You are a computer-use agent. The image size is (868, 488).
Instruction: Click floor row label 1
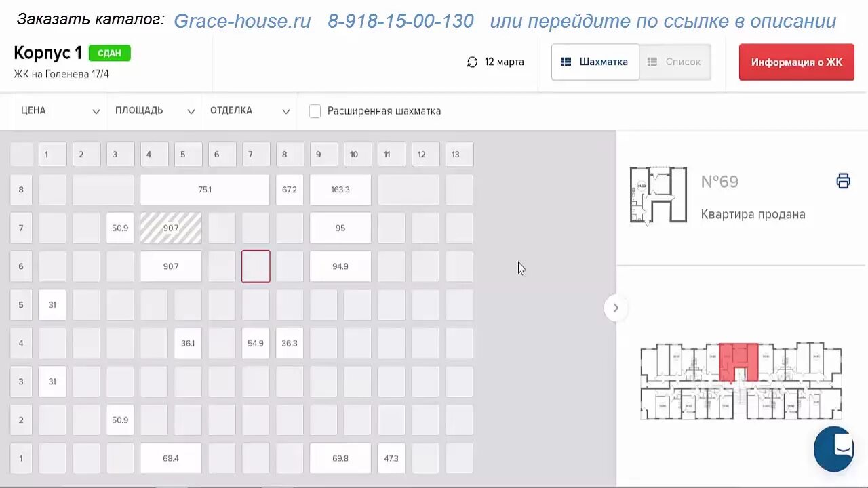[21, 458]
